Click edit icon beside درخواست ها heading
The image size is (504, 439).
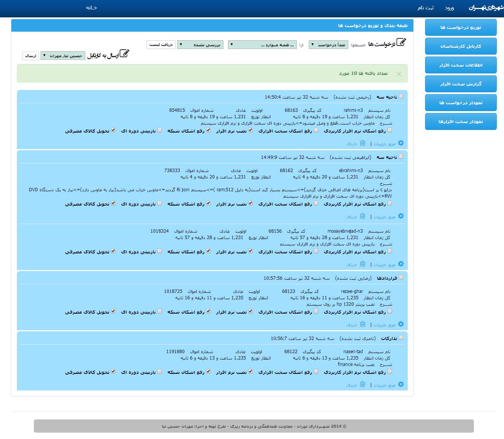(401, 42)
